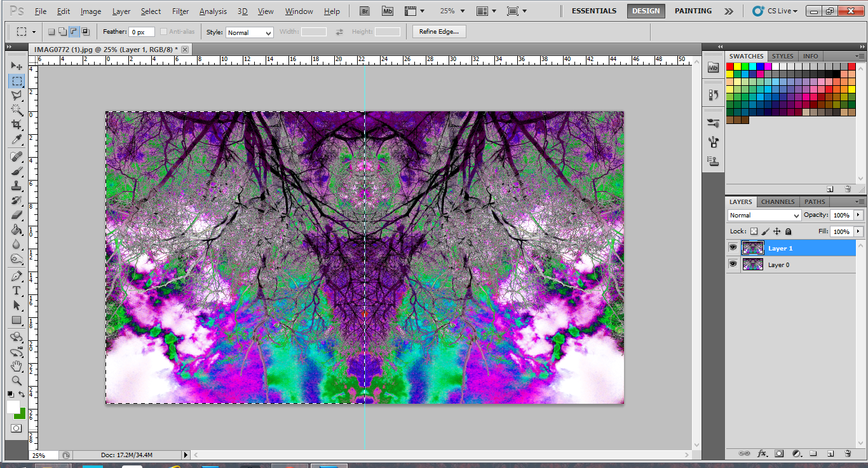Image resolution: width=868 pixels, height=468 pixels.
Task: Select the Crop tool
Action: point(17,125)
